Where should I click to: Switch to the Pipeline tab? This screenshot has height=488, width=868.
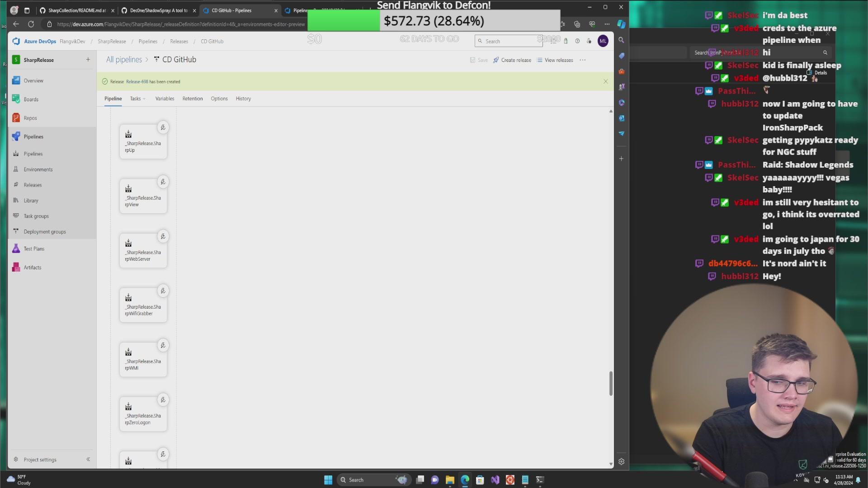pyautogui.click(x=113, y=99)
